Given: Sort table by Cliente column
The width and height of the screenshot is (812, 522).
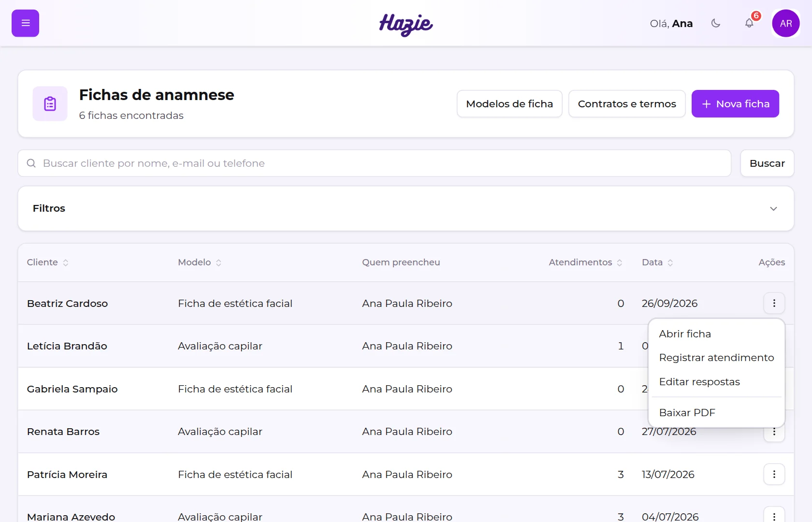Looking at the screenshot, I should [x=47, y=262].
